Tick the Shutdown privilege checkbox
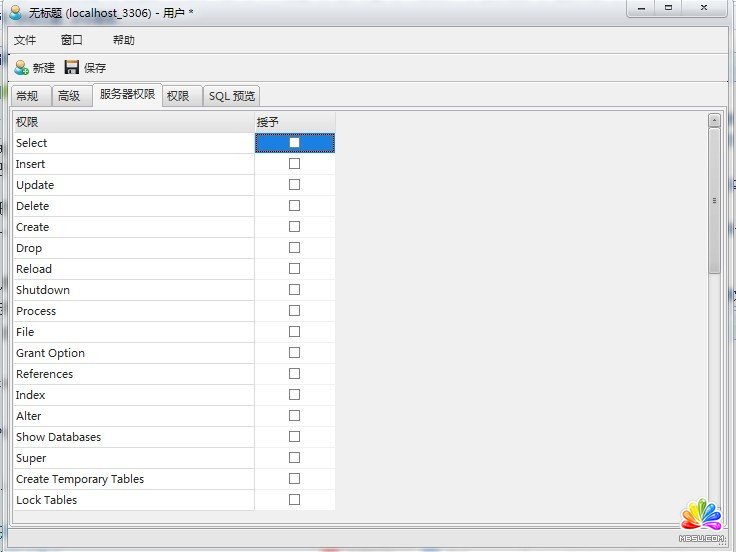Screen dimensions: 736x552 click(294, 290)
